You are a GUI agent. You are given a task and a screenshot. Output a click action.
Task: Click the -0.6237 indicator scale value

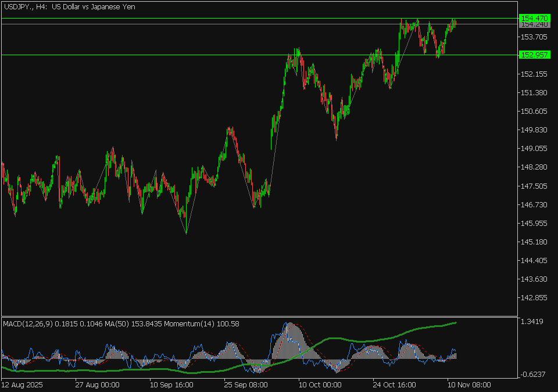tap(532, 374)
